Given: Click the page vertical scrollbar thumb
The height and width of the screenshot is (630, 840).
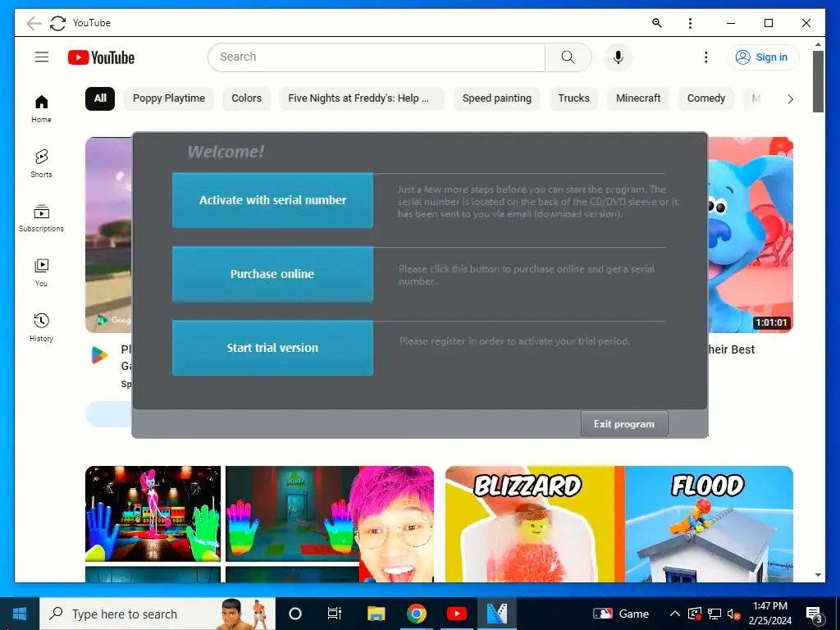Looking at the screenshot, I should (818, 81).
